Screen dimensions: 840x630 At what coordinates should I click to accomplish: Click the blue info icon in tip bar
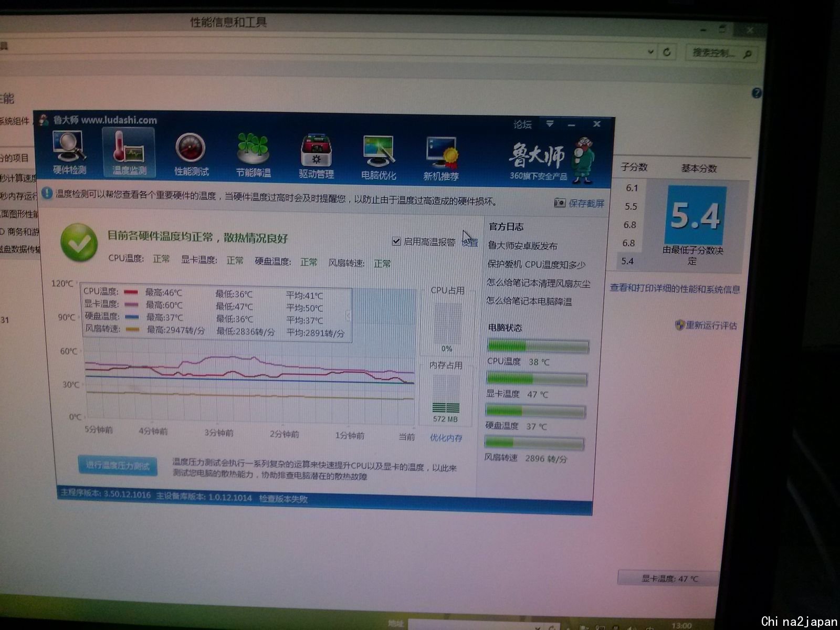pos(47,194)
